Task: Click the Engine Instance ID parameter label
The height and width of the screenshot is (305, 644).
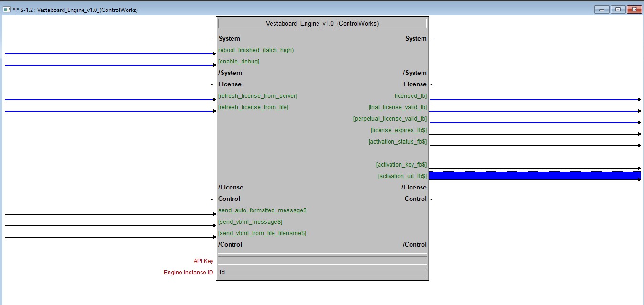Action: pyautogui.click(x=189, y=273)
